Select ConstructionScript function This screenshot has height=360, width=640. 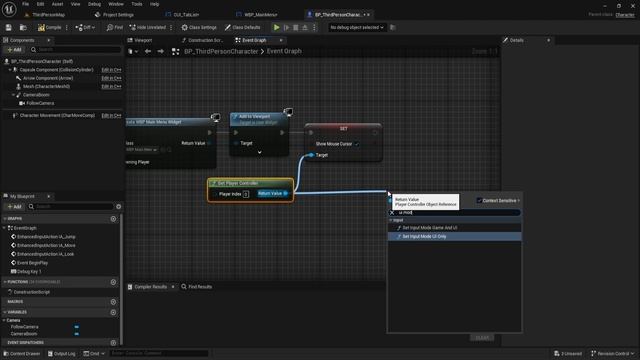pos(31,292)
